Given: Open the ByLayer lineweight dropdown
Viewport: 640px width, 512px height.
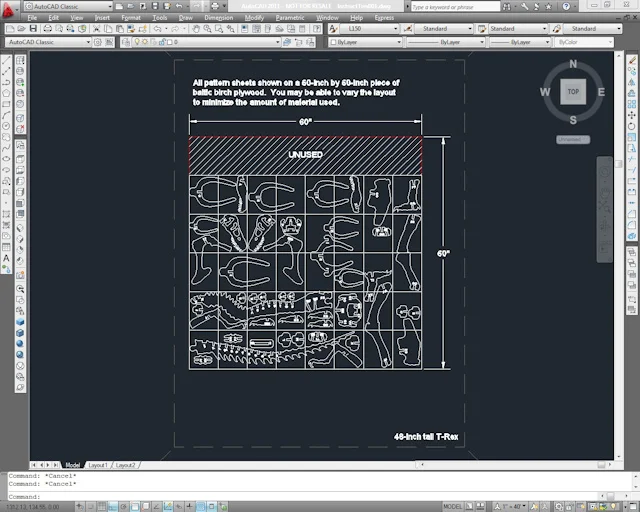Looking at the screenshot, I should click(x=547, y=42).
